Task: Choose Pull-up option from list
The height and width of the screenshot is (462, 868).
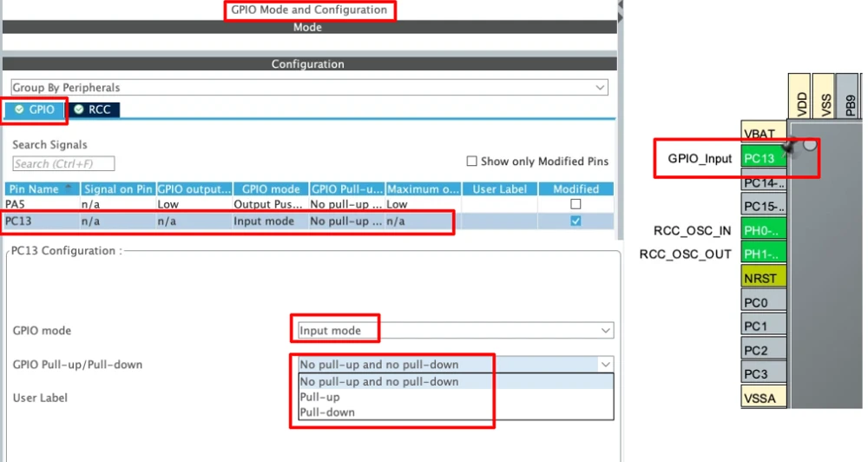Action: click(x=456, y=397)
